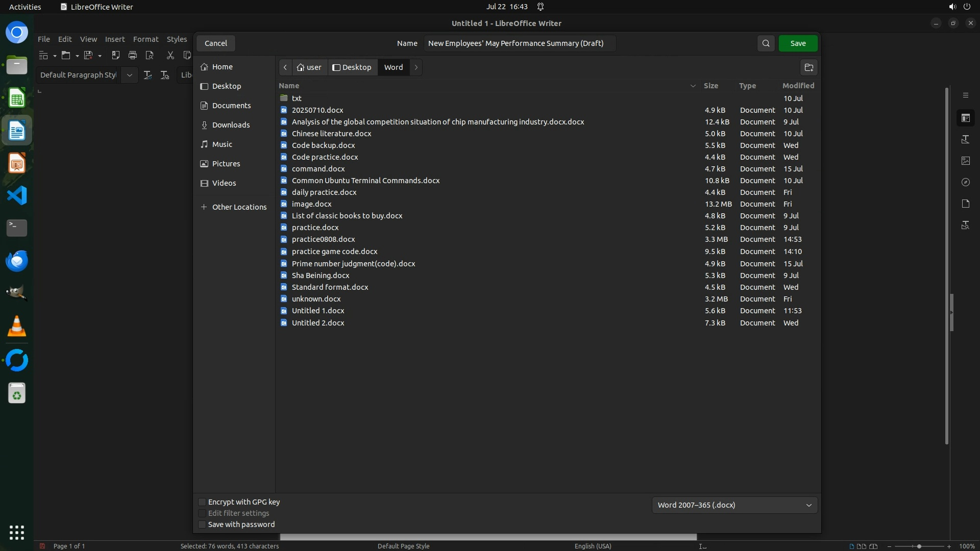Expand the Default Paragraph Style dropdown

click(130, 75)
